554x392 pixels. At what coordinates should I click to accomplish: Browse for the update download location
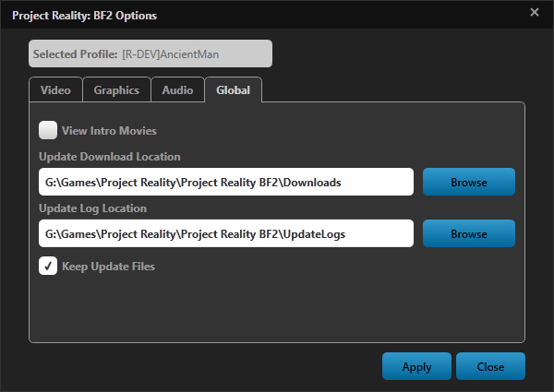(x=468, y=183)
